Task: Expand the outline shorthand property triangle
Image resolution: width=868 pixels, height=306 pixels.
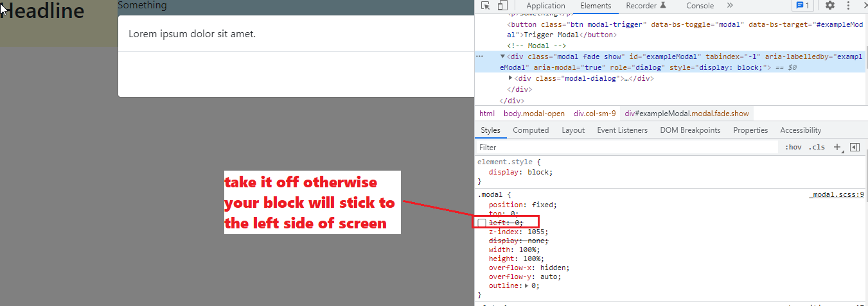Action: pos(527,286)
